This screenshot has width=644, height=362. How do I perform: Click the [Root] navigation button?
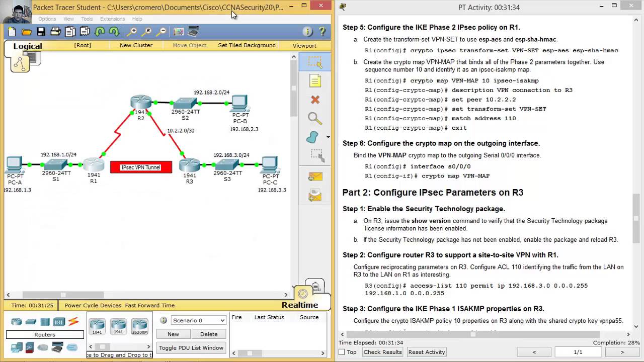click(x=83, y=45)
